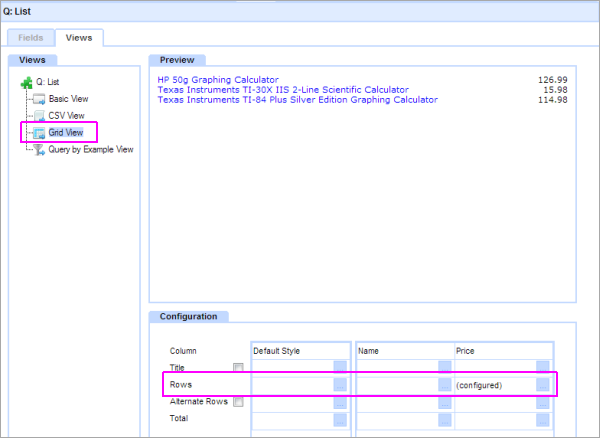Open Rows ellipsis button under Default Style
Screen dimensions: 600x438
340,385
